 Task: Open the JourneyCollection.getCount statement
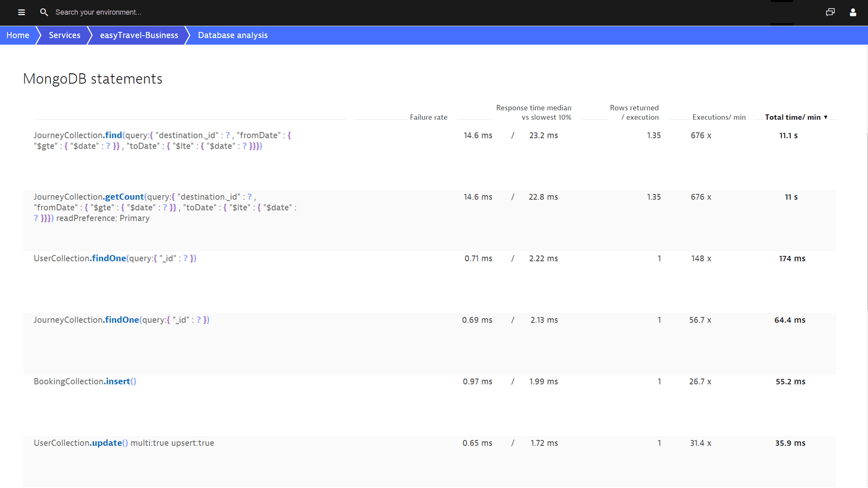pyautogui.click(x=165, y=207)
